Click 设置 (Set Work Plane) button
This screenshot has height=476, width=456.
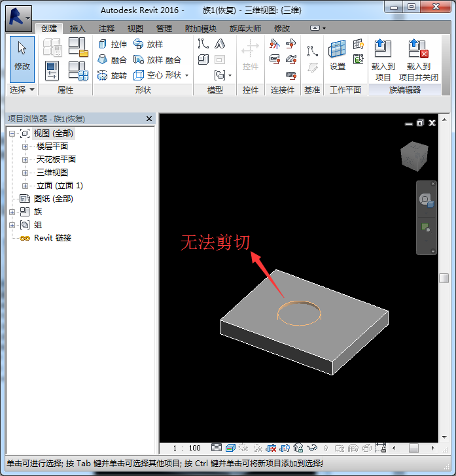point(337,55)
